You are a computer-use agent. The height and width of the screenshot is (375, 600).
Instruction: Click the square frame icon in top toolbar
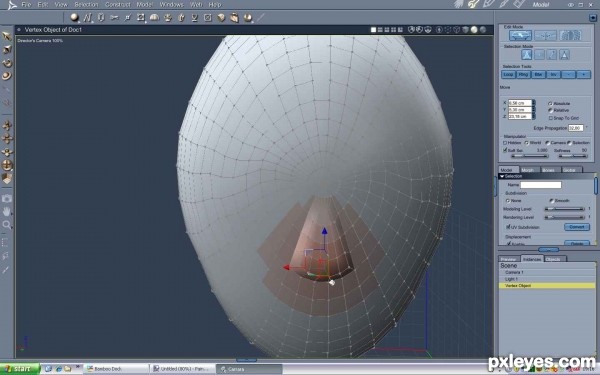coord(208,18)
